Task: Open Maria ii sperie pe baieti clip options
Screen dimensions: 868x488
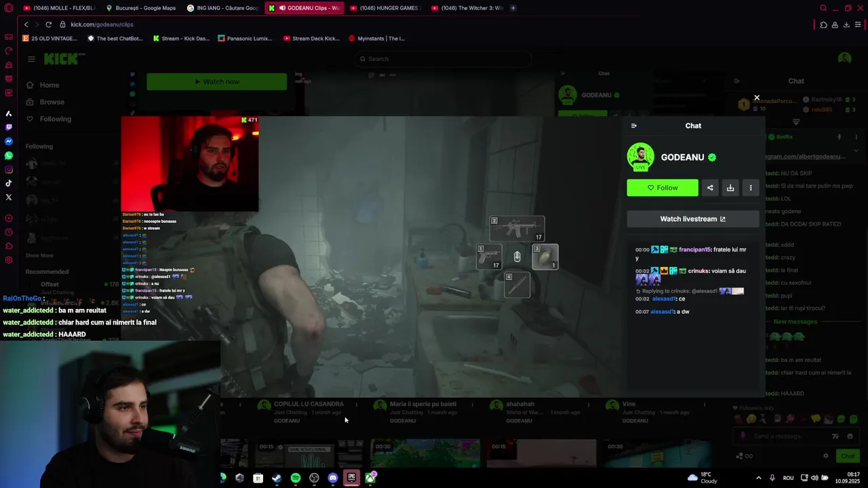Action: 472,405
